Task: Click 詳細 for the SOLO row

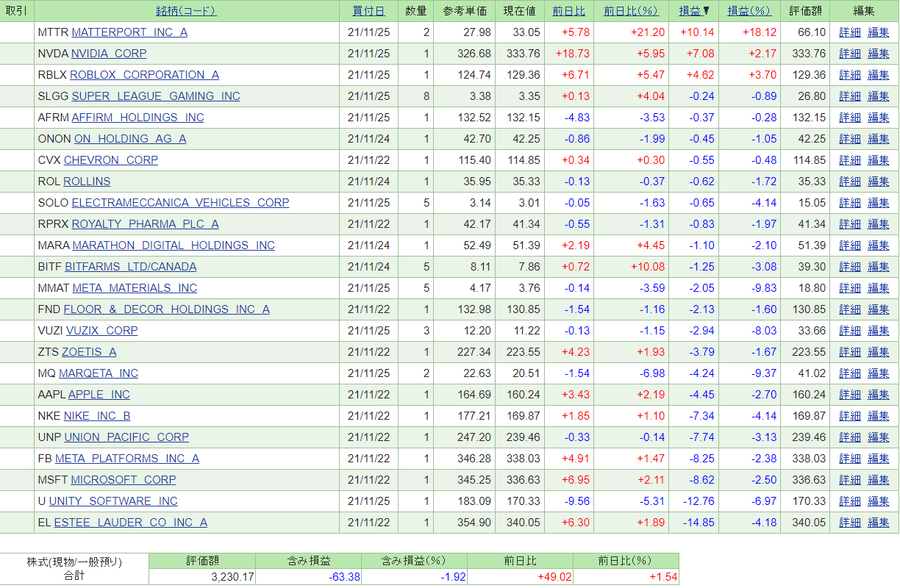Action: pos(850,203)
